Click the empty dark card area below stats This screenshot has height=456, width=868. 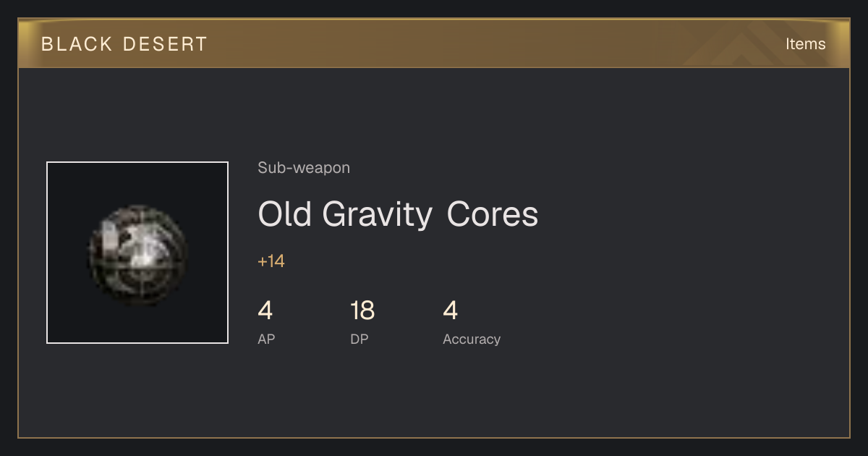tap(434, 394)
